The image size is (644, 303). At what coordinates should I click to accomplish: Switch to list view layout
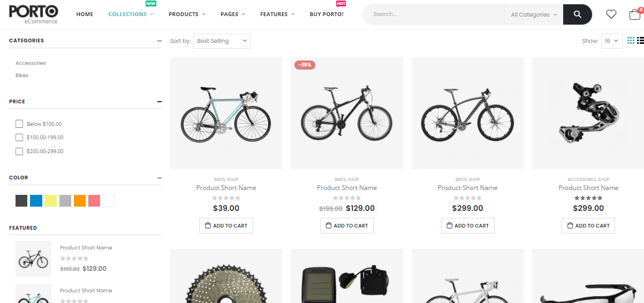click(x=640, y=41)
